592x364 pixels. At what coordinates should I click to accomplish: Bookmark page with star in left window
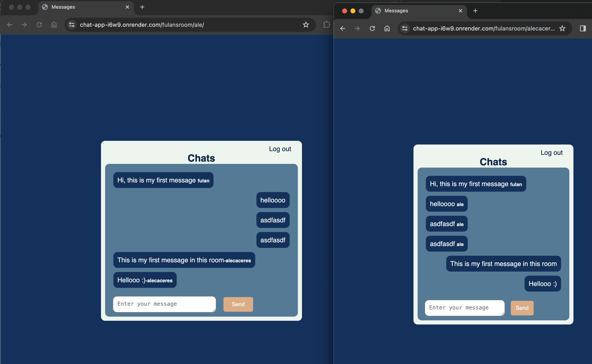[x=306, y=24]
